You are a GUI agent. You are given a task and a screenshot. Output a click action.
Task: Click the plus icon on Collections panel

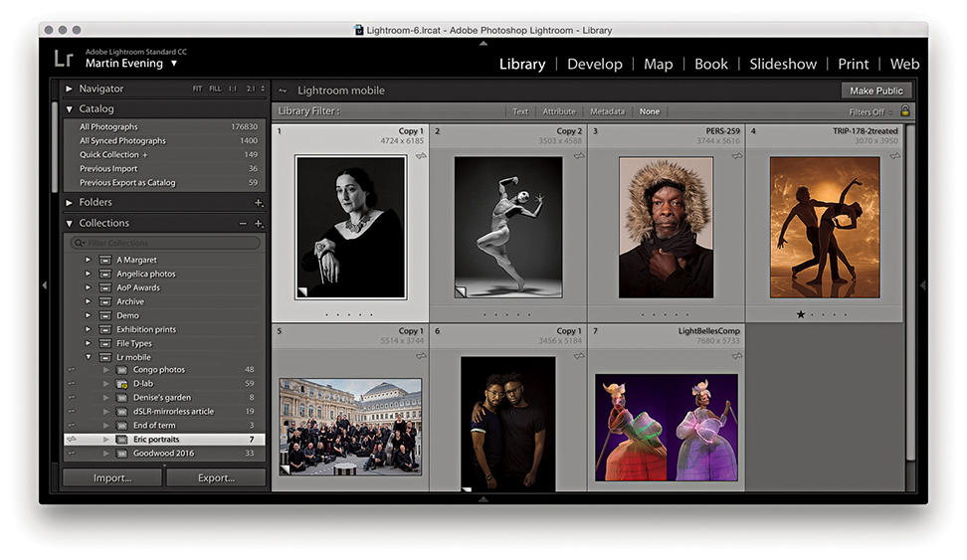tap(259, 224)
